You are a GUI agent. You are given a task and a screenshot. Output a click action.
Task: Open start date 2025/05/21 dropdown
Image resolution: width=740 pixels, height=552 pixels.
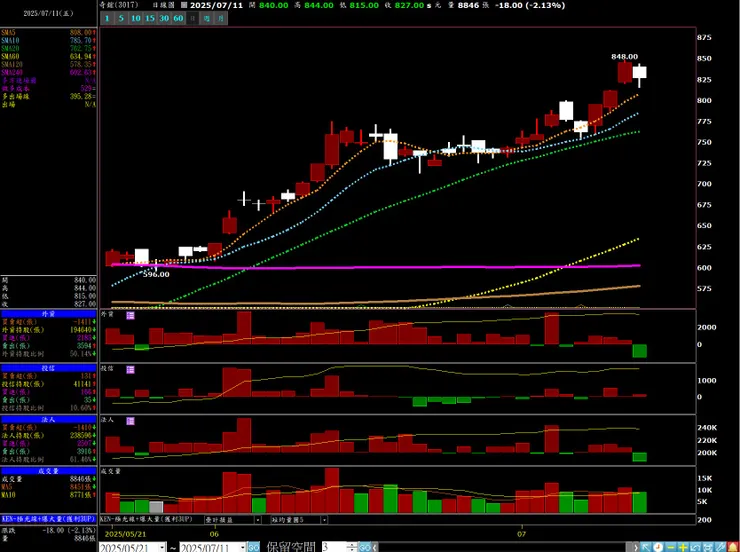[162, 547]
